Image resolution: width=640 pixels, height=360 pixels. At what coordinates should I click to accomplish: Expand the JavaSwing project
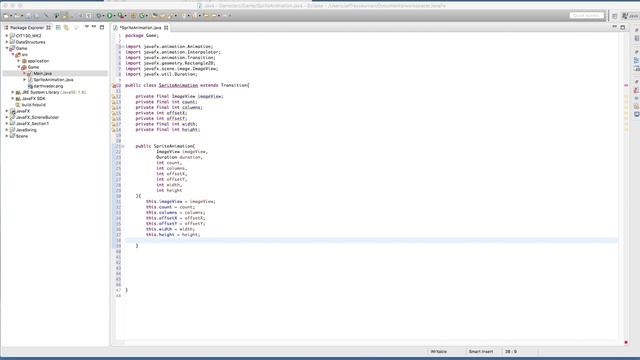(x=7, y=130)
